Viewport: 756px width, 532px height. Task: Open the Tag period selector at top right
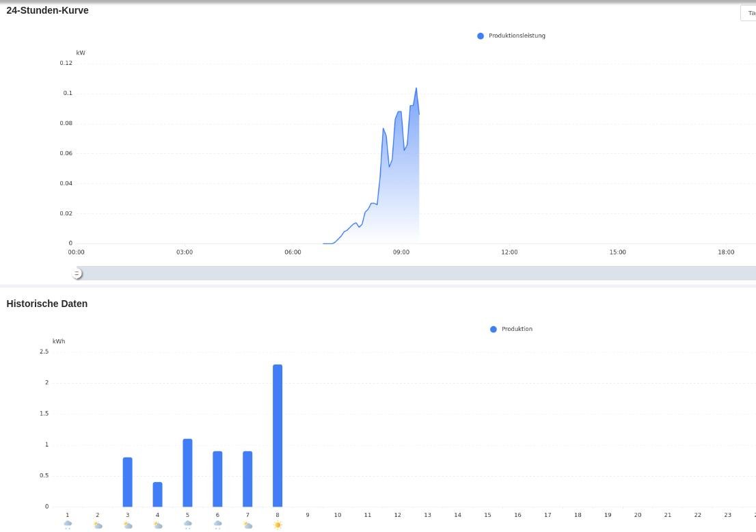748,13
